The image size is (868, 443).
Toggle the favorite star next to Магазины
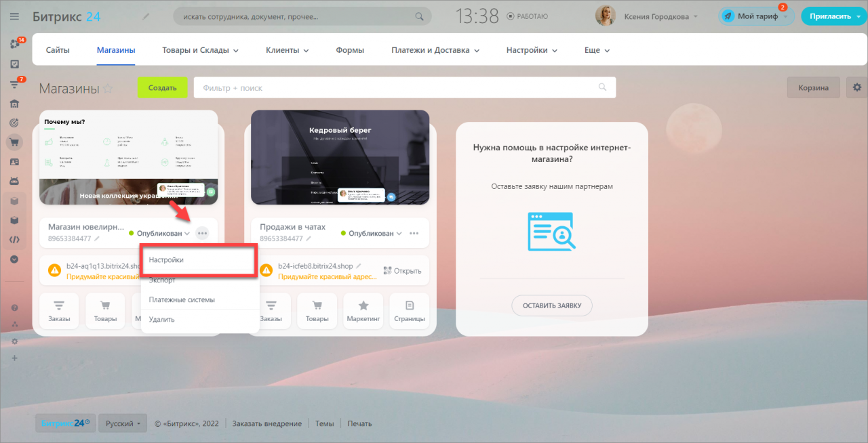pyautogui.click(x=108, y=89)
